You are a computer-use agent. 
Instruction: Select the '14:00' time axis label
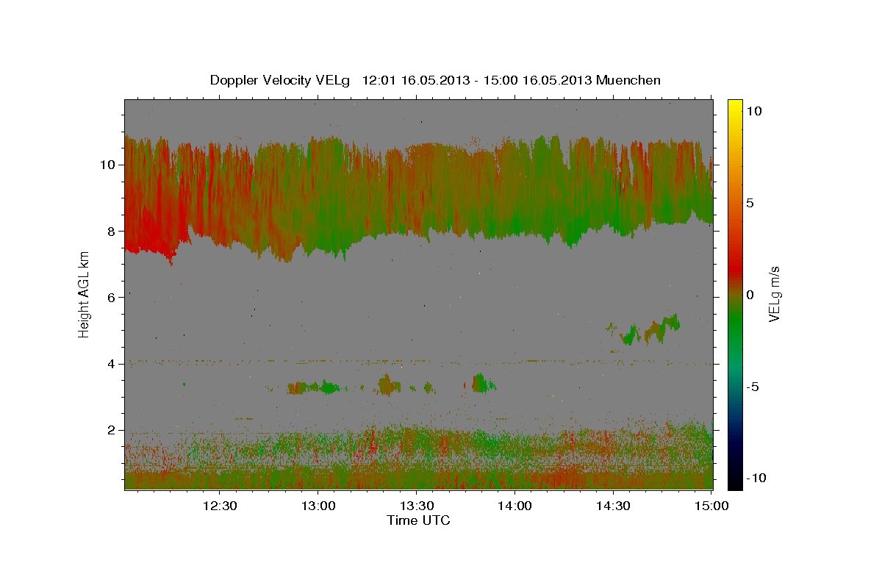tap(514, 506)
